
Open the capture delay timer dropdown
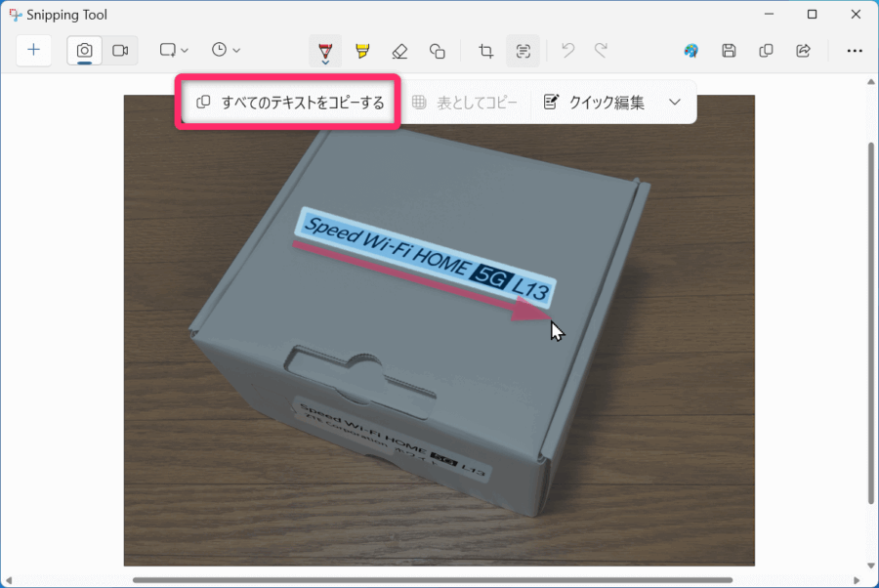tap(223, 50)
